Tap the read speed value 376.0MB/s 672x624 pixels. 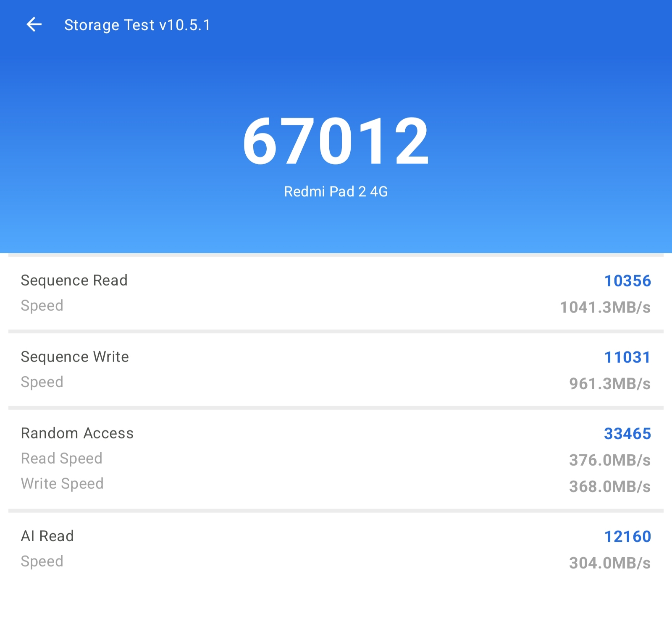tap(610, 460)
